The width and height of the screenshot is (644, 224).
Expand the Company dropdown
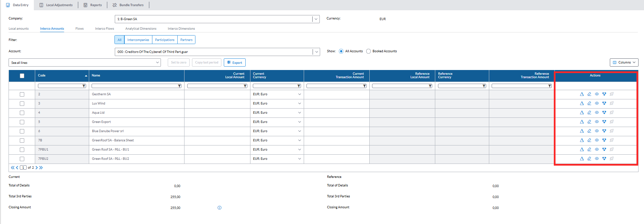pos(316,19)
